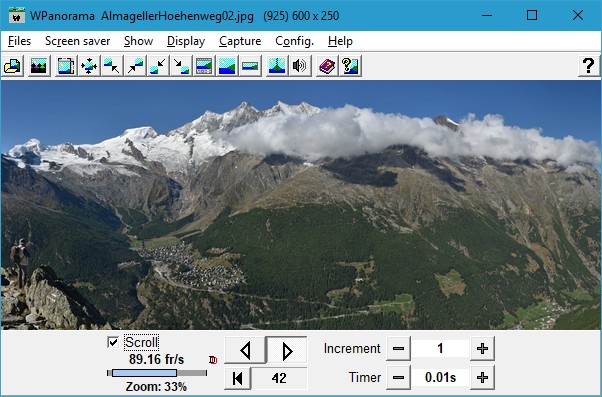Click the position value field showing 42
The width and height of the screenshot is (602, 397).
point(279,378)
